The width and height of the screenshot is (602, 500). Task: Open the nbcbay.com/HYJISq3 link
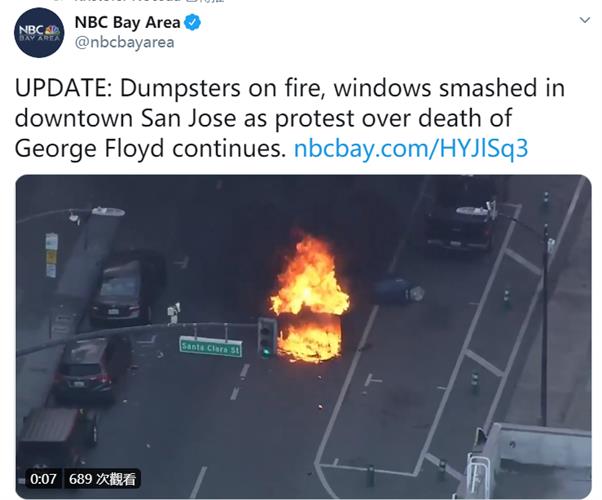pos(411,149)
